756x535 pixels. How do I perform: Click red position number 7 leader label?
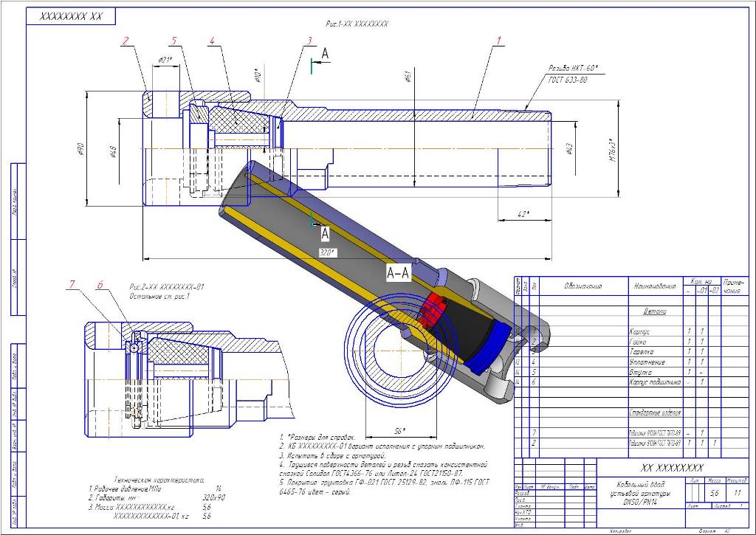(72, 284)
